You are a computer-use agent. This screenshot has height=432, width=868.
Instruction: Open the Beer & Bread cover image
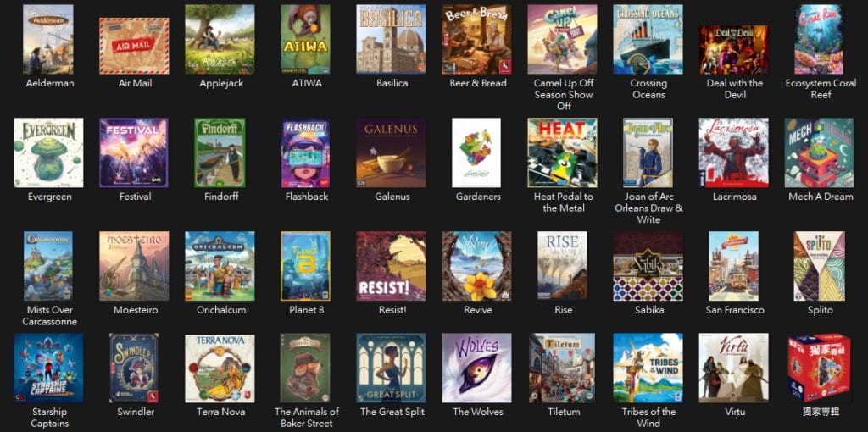click(476, 40)
